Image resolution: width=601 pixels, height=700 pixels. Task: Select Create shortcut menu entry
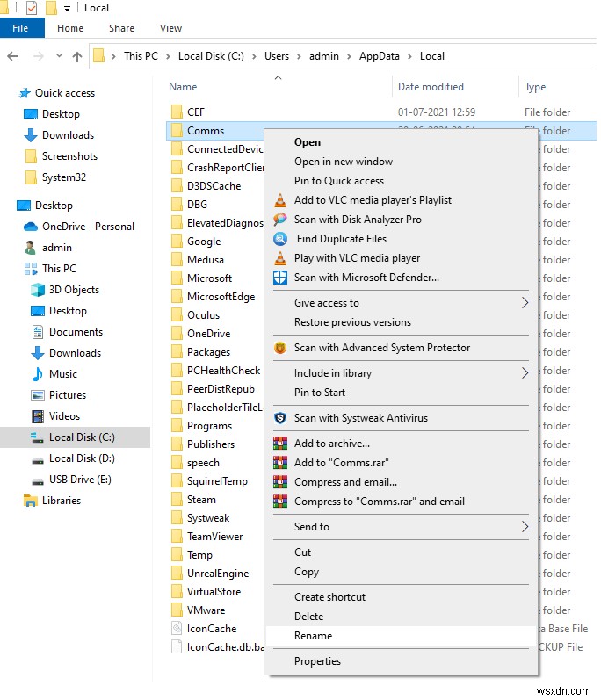tap(401, 597)
